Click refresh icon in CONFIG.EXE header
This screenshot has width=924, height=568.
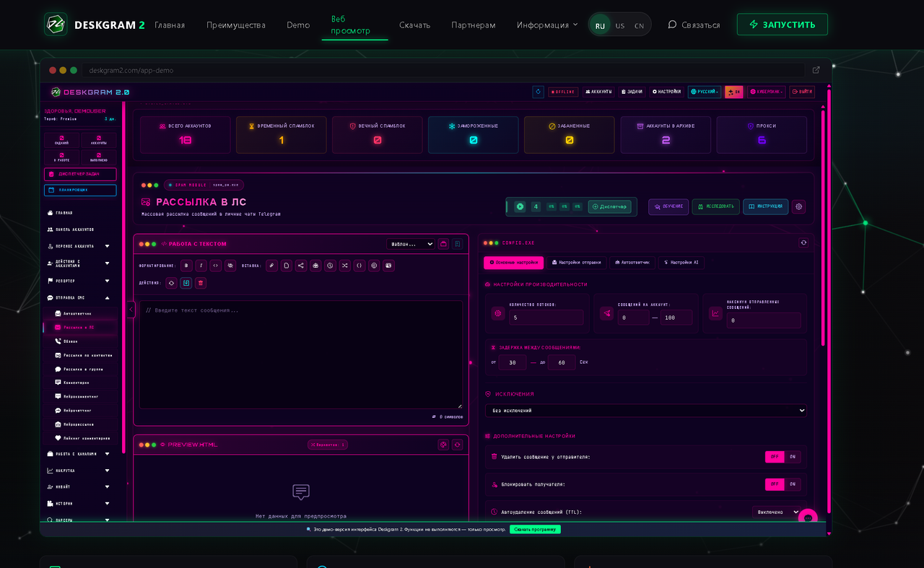coord(803,243)
